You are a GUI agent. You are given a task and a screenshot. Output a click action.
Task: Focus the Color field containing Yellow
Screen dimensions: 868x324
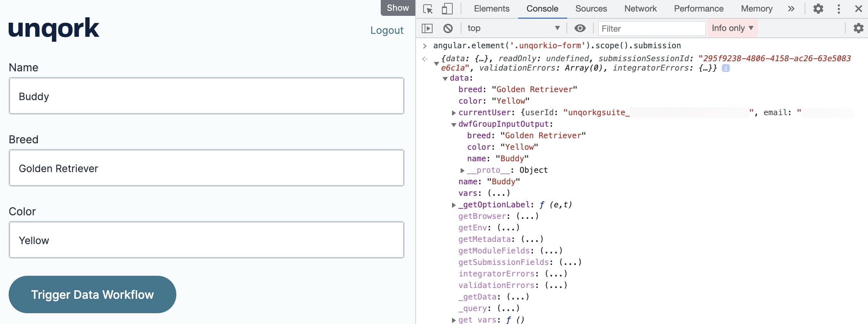[x=207, y=240]
